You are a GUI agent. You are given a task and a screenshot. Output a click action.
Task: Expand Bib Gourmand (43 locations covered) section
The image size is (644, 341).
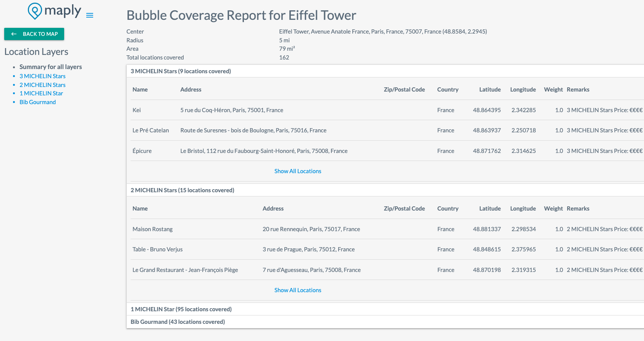pyautogui.click(x=178, y=322)
